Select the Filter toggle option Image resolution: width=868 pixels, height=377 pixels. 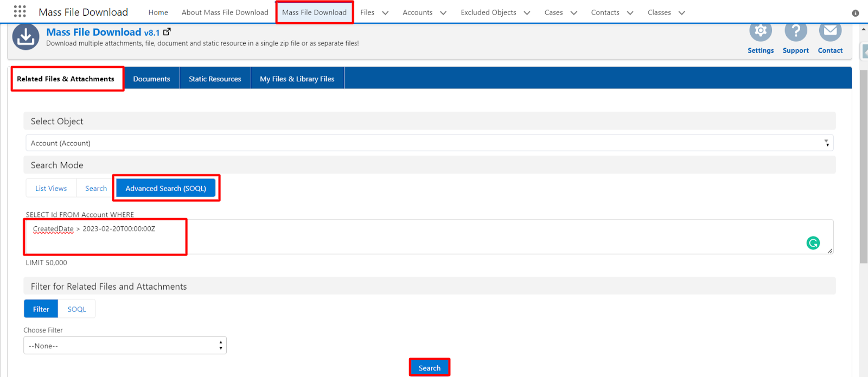tap(41, 309)
